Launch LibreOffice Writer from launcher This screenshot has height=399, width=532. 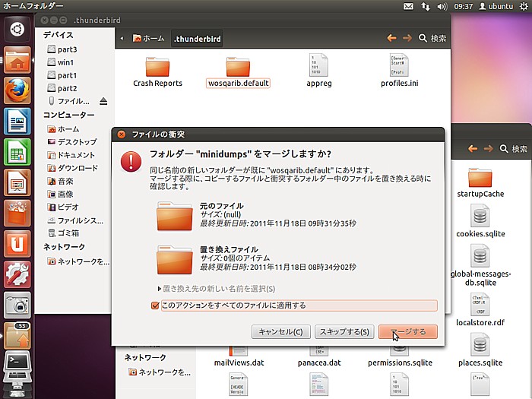tap(17, 121)
